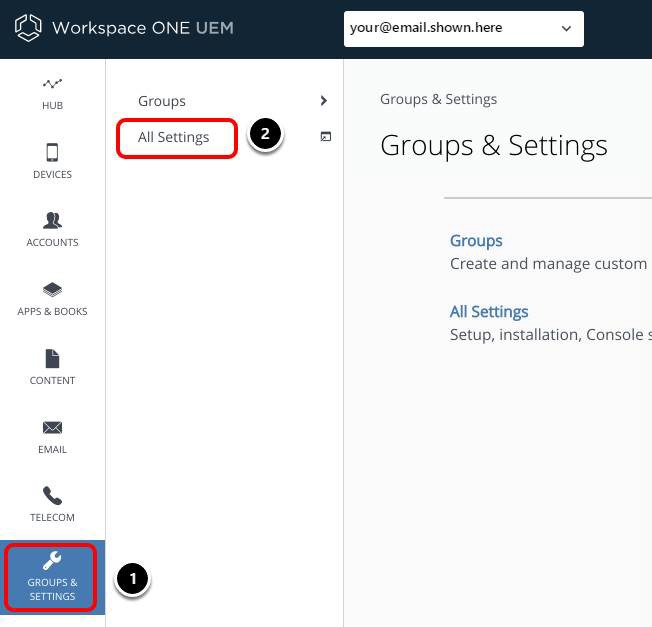The width and height of the screenshot is (652, 627).
Task: Click the pop-out icon beside All Settings
Action: (x=325, y=137)
